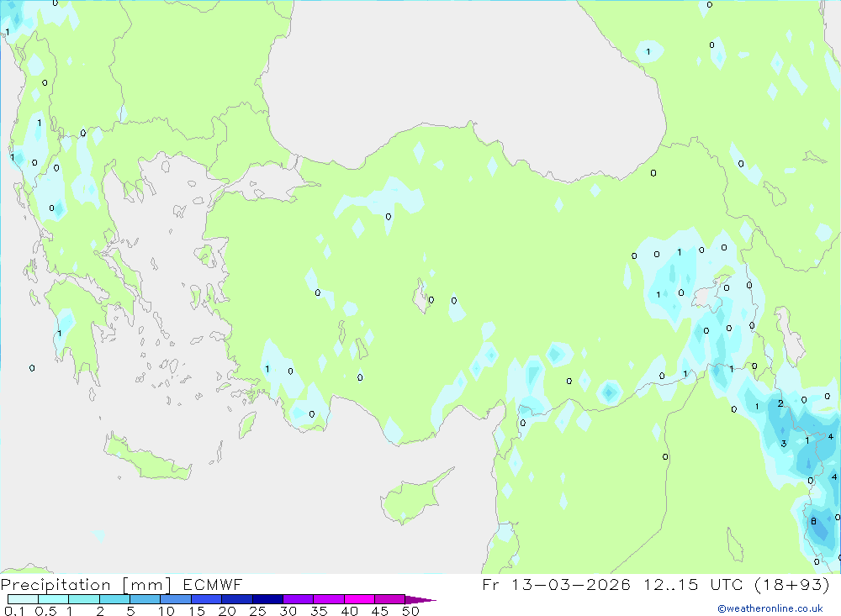Choose the 25–30 mm dark navy legend block
Image resolution: width=841 pixels, height=616 pixels.
pos(267,599)
